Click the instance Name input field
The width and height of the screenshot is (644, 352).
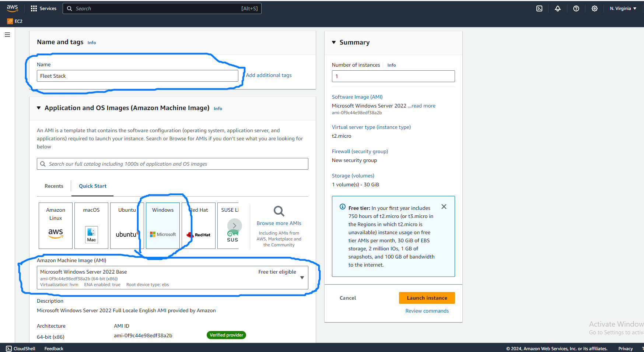pos(137,76)
